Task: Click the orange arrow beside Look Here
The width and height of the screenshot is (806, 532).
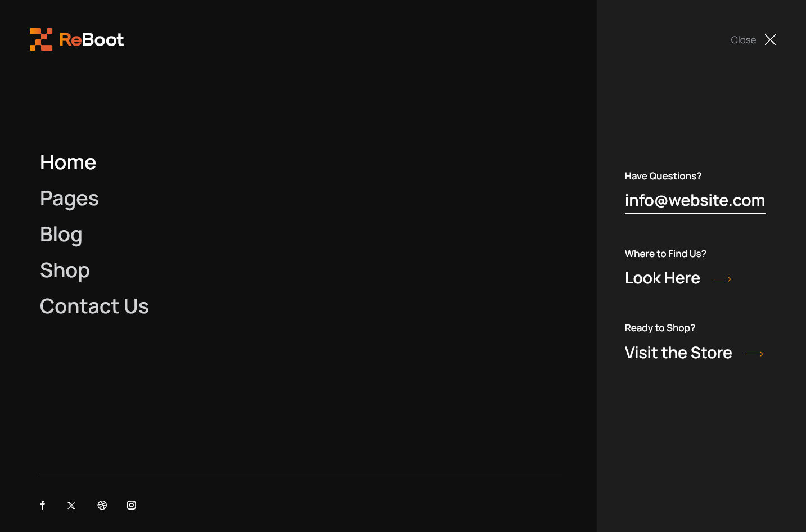Action: (x=723, y=279)
